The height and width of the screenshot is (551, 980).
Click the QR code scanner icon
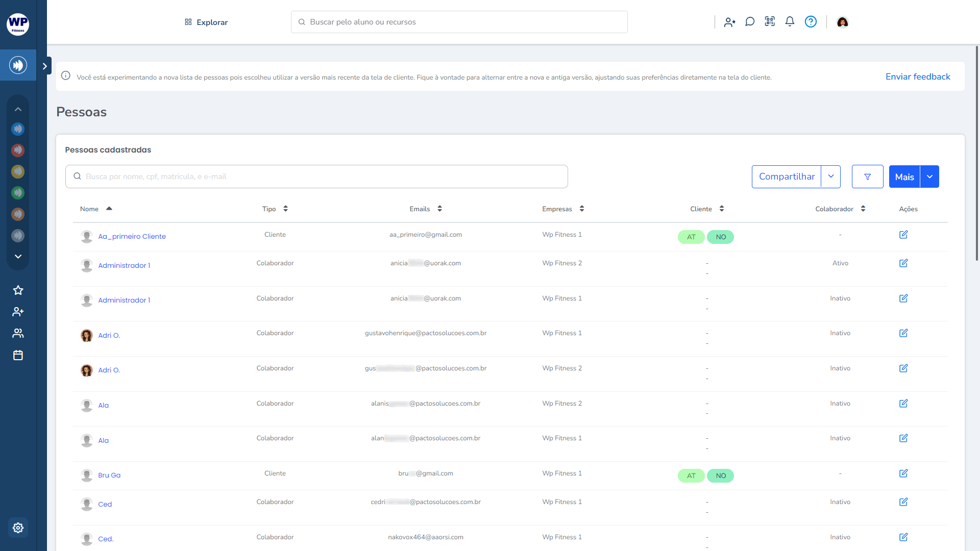pyautogui.click(x=770, y=21)
